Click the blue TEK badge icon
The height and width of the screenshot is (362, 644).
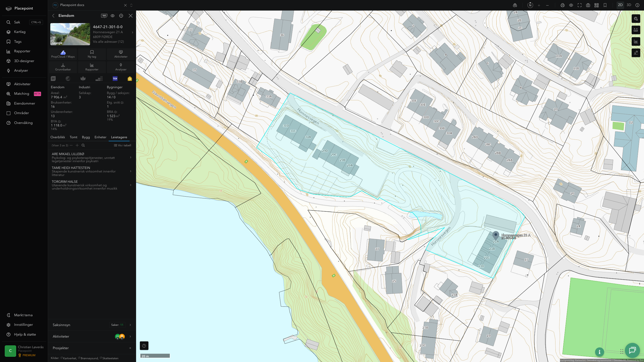pyautogui.click(x=115, y=79)
